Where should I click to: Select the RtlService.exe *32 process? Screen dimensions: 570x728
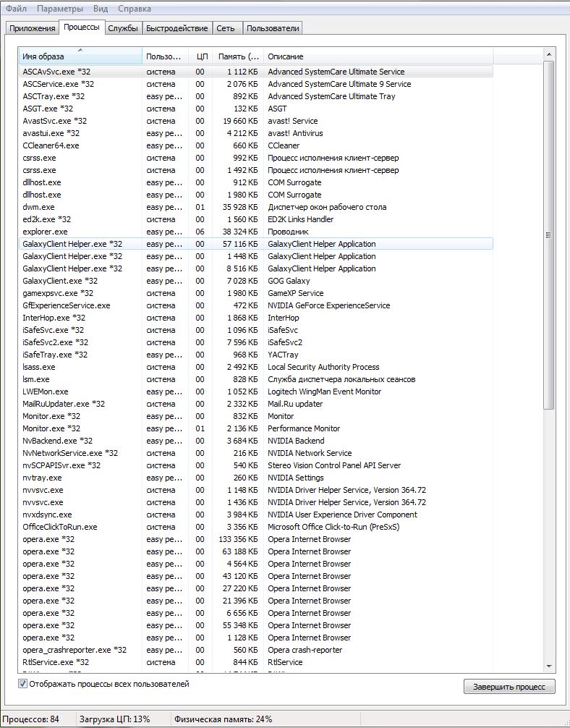pos(256,662)
